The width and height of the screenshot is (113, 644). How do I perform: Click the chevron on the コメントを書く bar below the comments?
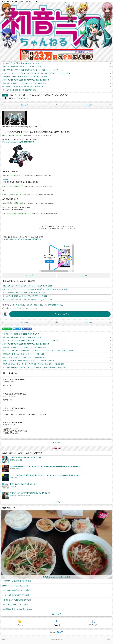[110, 442]
